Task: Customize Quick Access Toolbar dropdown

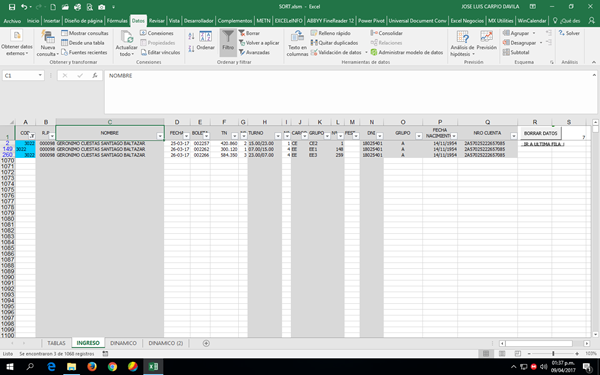Action: [113, 7]
